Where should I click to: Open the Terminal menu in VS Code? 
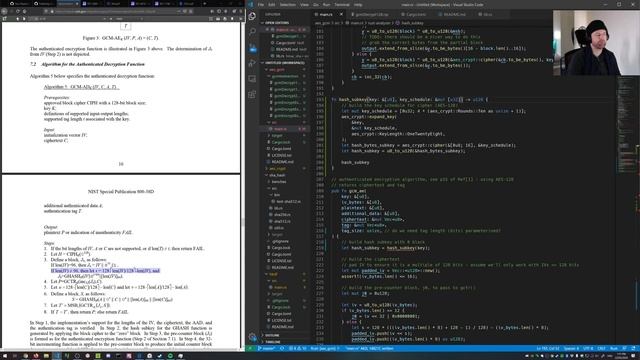coord(342,4)
